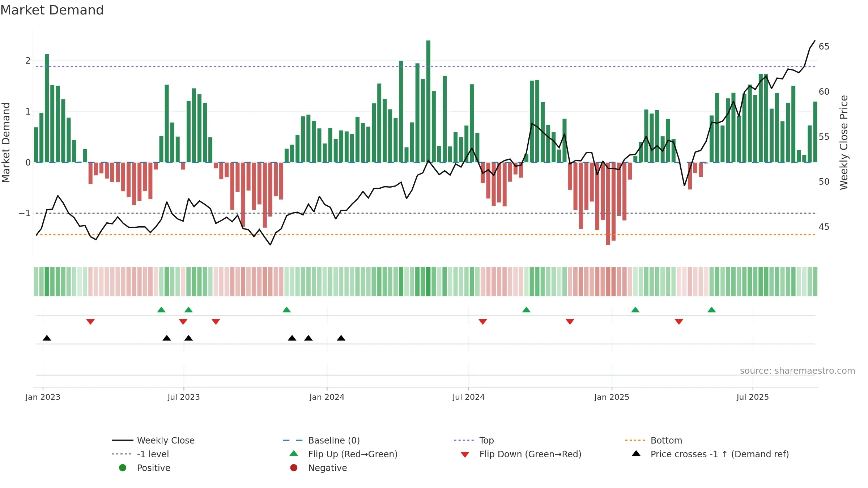Click the Jan 2025 x-axis label
Screen dimensions: 868x488
click(x=612, y=397)
